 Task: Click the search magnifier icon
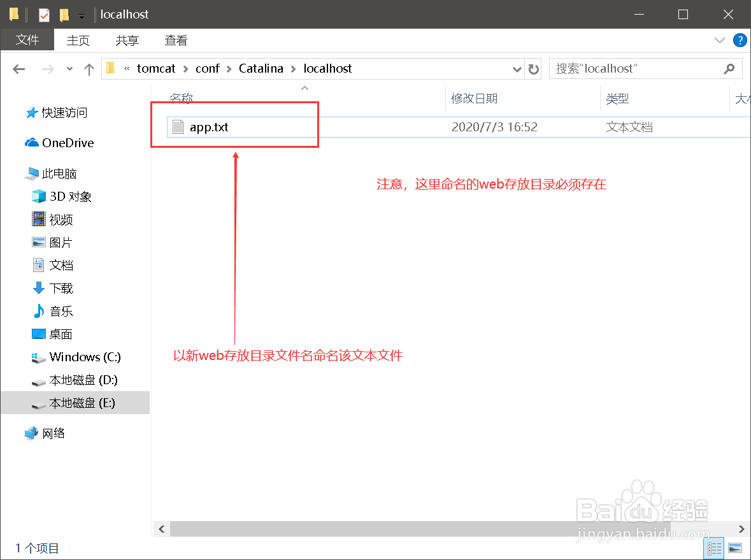click(729, 69)
